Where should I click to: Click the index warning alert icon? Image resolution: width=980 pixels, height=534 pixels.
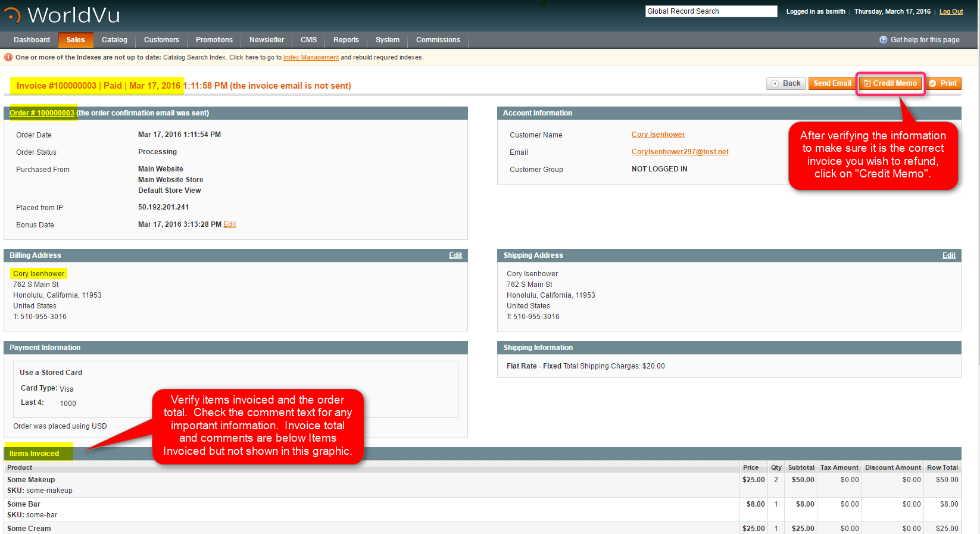[8, 58]
